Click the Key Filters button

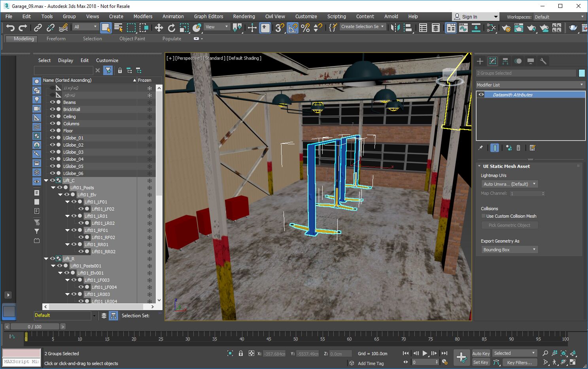(519, 362)
